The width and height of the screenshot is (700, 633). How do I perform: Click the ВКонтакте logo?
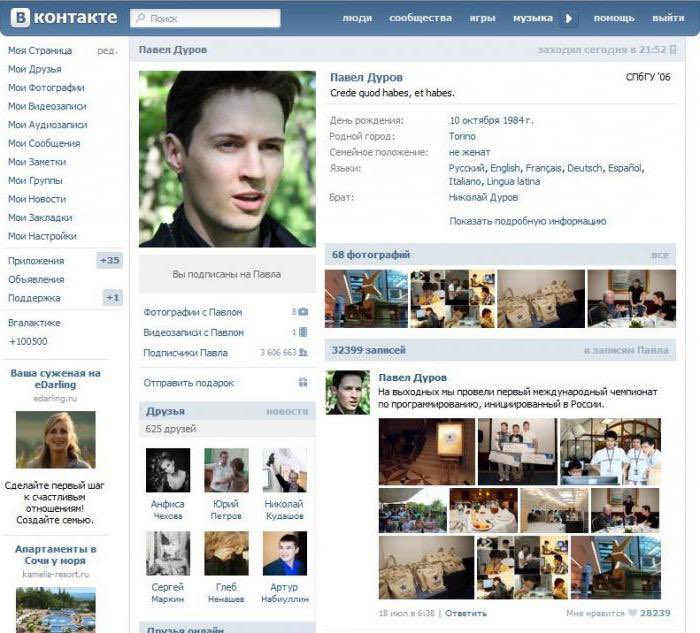coord(63,18)
